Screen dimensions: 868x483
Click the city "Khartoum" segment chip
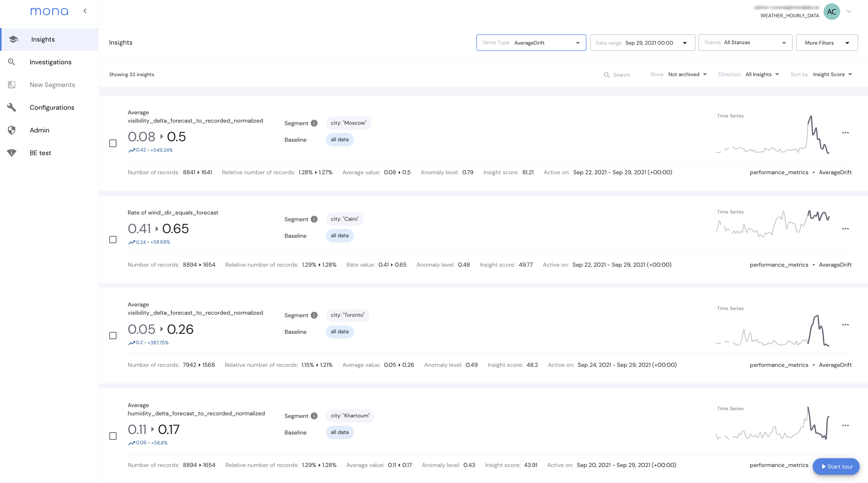coord(350,416)
